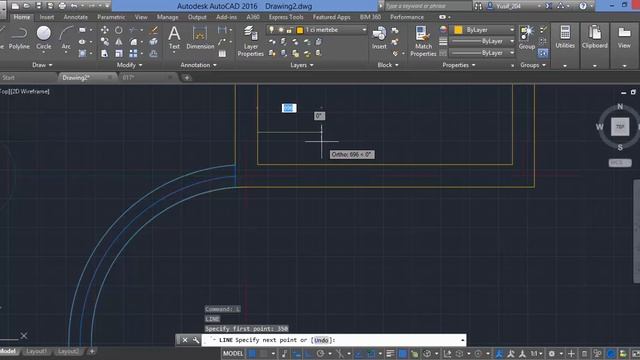Open the multiline Text tool
640x360 pixels.
coord(174,38)
